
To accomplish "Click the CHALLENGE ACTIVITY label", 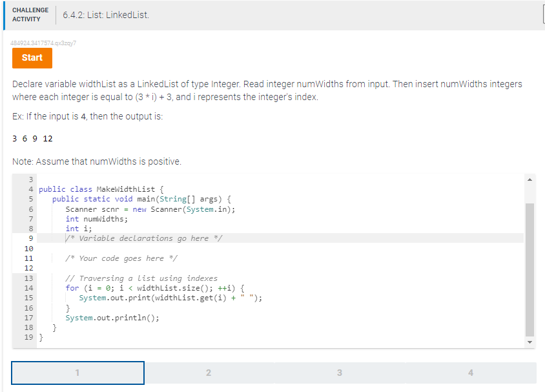I will coord(30,15).
